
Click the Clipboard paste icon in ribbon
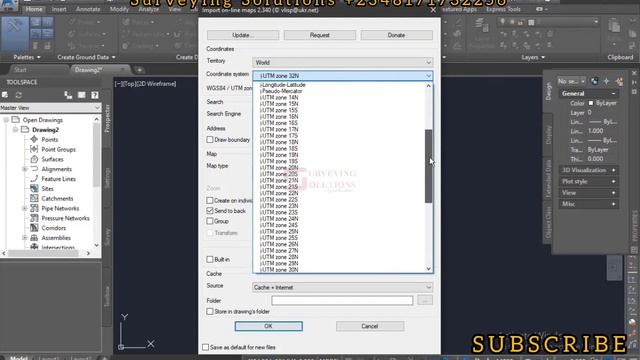[x=614, y=26]
